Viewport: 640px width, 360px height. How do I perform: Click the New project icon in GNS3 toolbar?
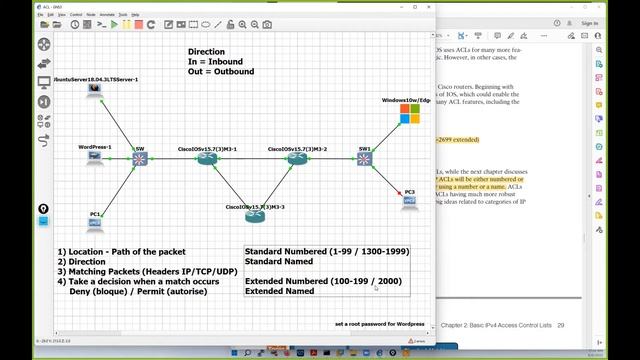(x=44, y=25)
